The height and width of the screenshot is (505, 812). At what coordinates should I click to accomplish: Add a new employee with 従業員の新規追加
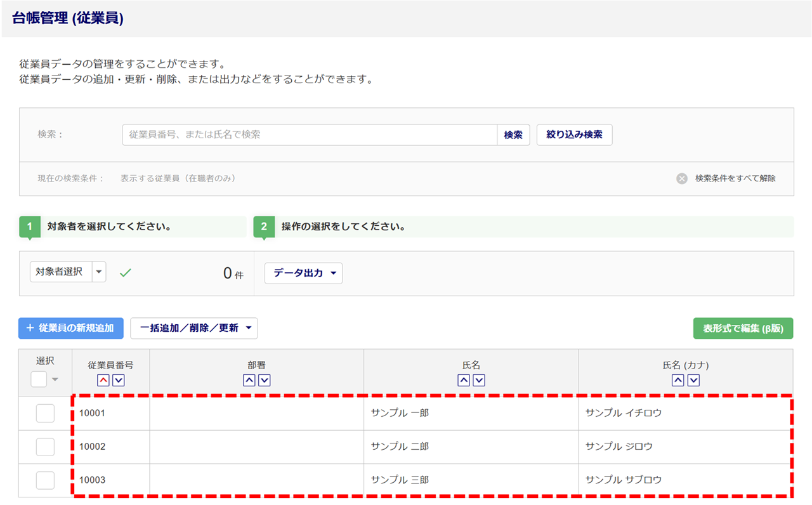tap(71, 328)
